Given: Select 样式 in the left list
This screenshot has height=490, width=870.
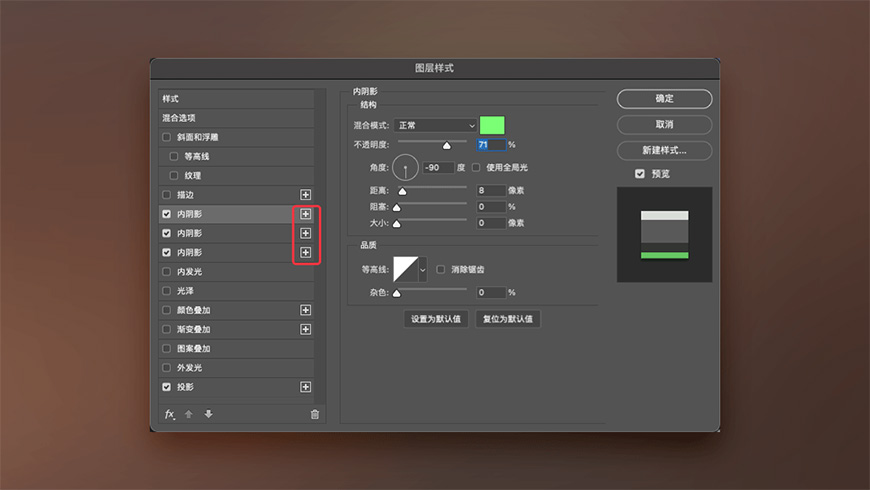Looking at the screenshot, I should (x=236, y=99).
